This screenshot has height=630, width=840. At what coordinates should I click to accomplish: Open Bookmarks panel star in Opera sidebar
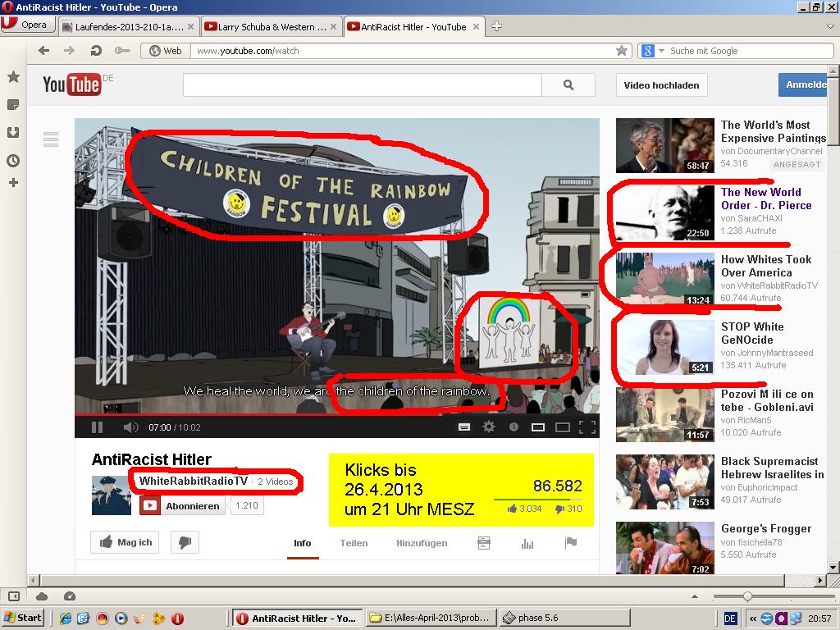point(13,76)
